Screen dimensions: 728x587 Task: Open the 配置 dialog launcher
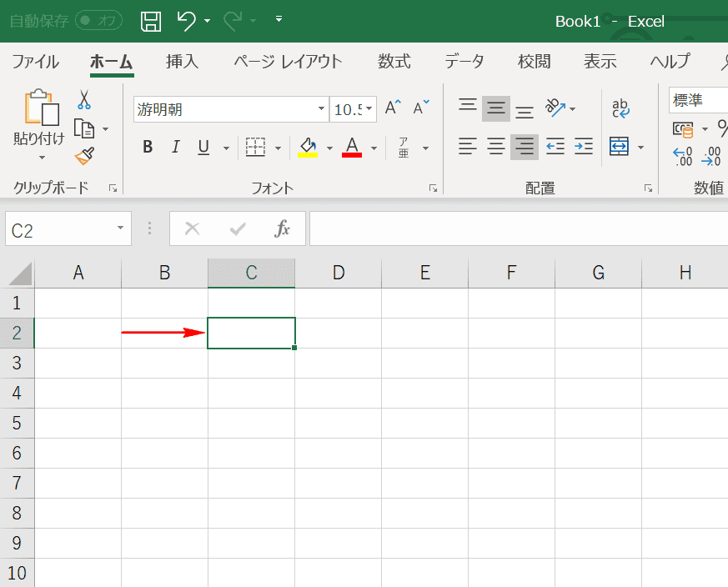[x=648, y=188]
